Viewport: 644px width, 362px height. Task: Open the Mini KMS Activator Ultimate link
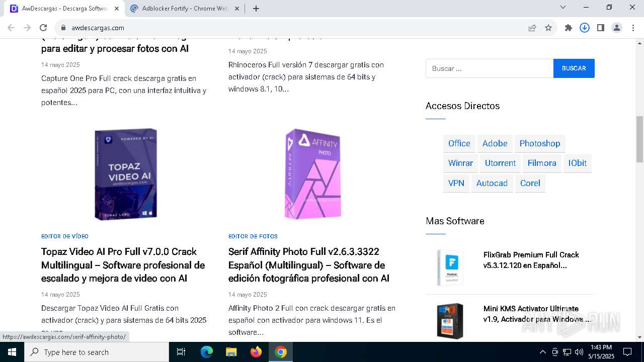click(x=537, y=314)
